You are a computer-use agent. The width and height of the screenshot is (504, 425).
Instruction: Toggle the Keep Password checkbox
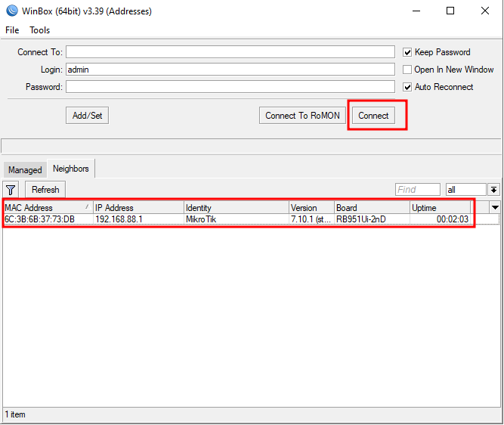tap(408, 52)
